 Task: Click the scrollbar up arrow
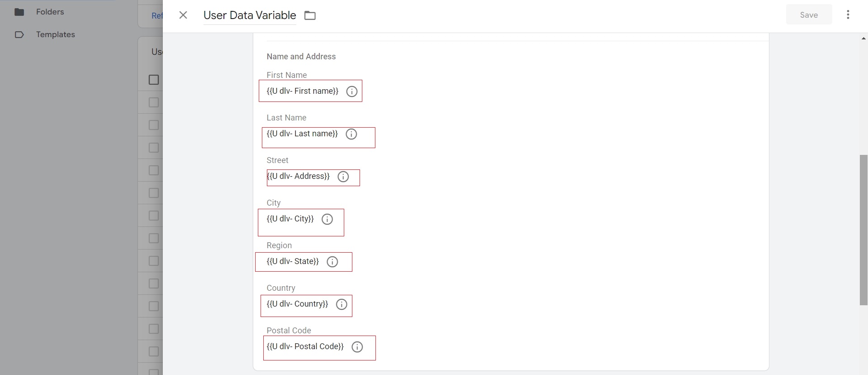[863, 39]
